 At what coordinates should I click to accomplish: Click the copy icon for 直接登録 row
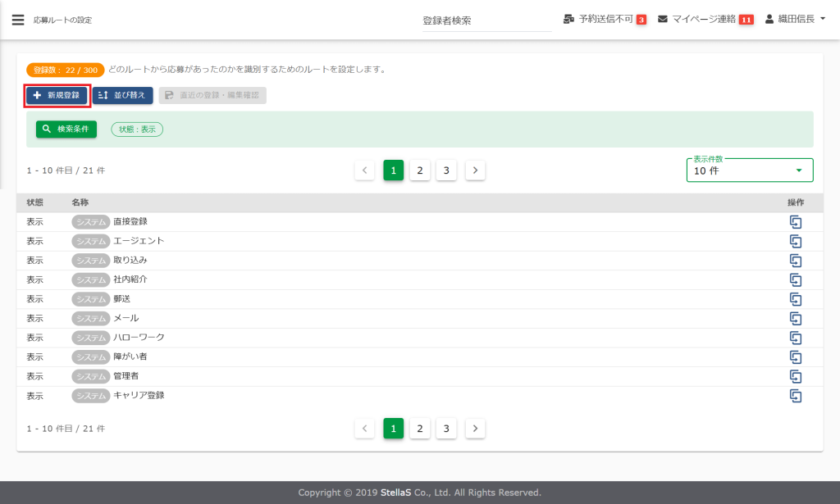coord(795,221)
